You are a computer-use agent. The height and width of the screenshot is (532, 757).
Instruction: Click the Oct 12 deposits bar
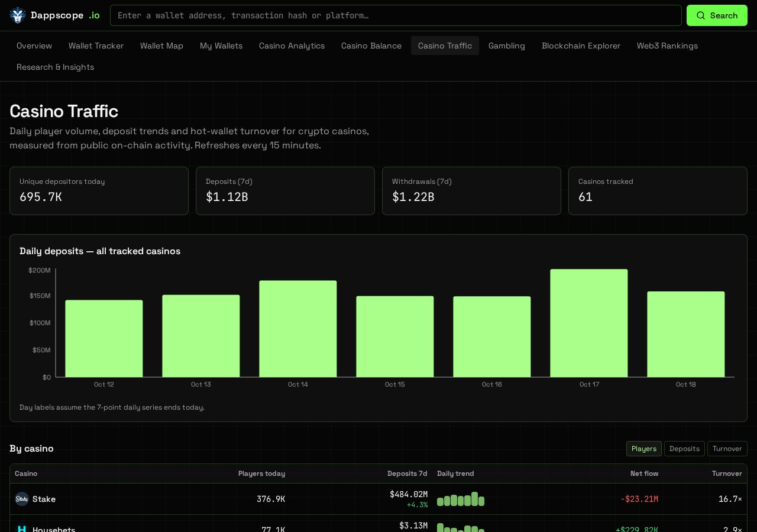104,339
